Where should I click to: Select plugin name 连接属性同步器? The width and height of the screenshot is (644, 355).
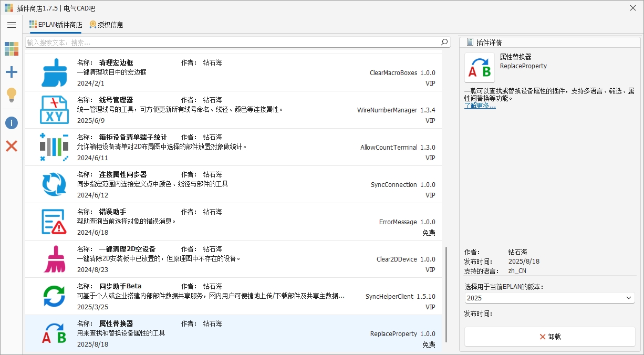point(123,174)
